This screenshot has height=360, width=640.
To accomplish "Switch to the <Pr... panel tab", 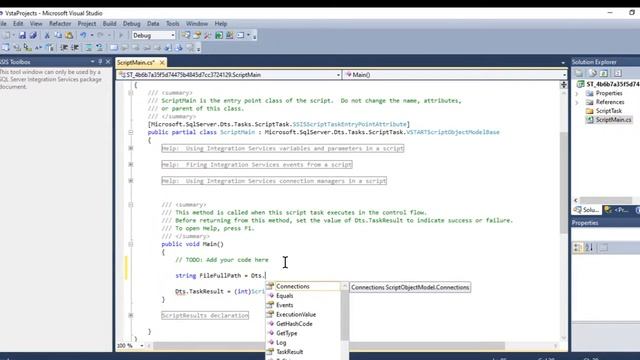I will [618, 210].
